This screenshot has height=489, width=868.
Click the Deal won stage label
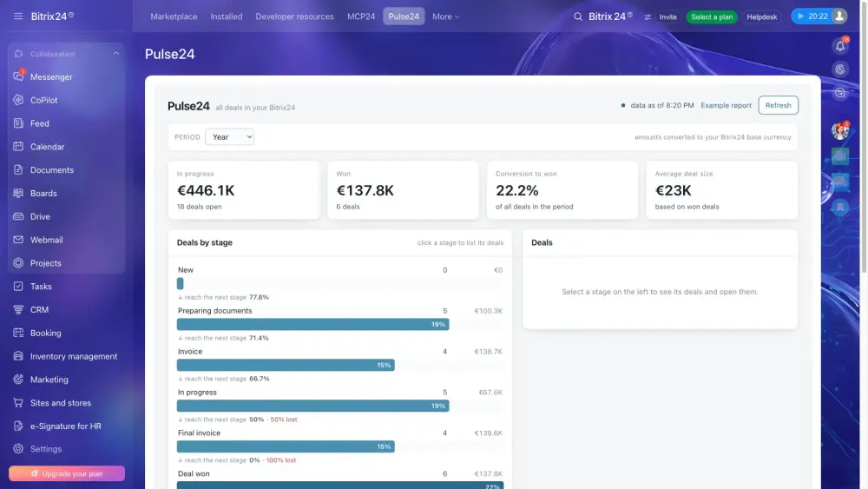[194, 473]
